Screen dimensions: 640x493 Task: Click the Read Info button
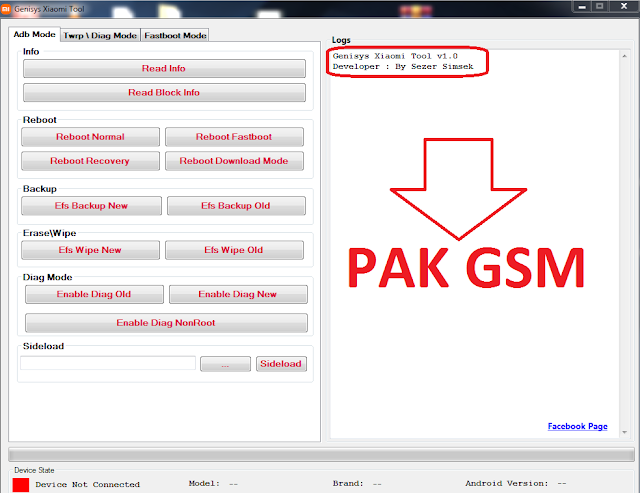pos(164,69)
